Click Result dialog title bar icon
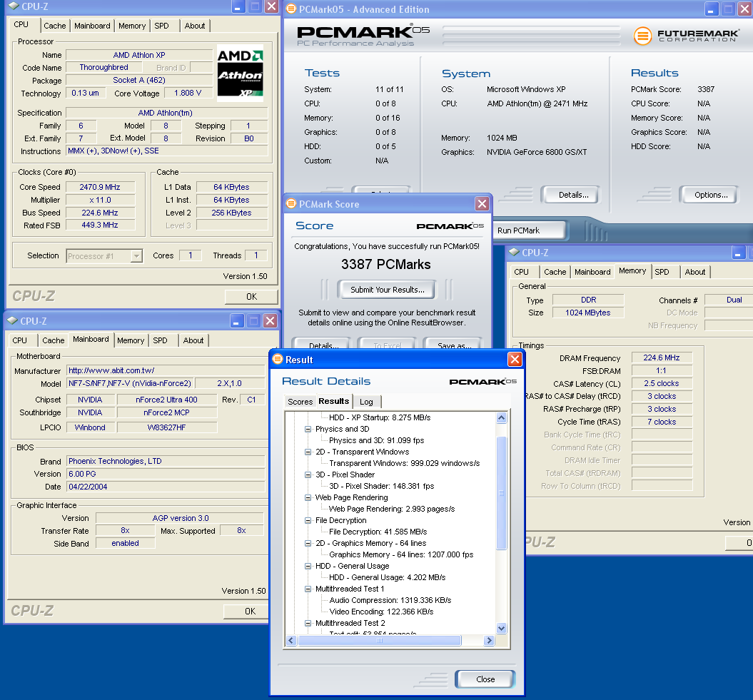 coord(278,359)
